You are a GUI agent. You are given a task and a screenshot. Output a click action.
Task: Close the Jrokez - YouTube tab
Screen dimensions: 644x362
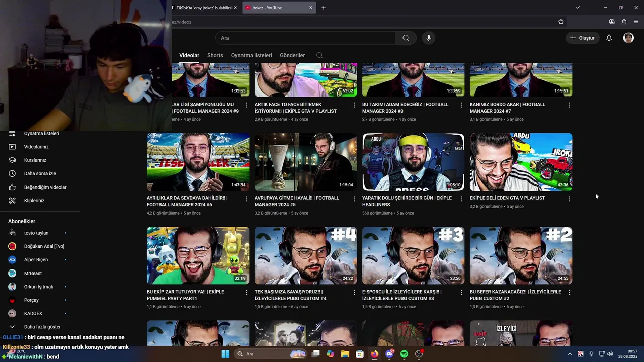pos(311,8)
